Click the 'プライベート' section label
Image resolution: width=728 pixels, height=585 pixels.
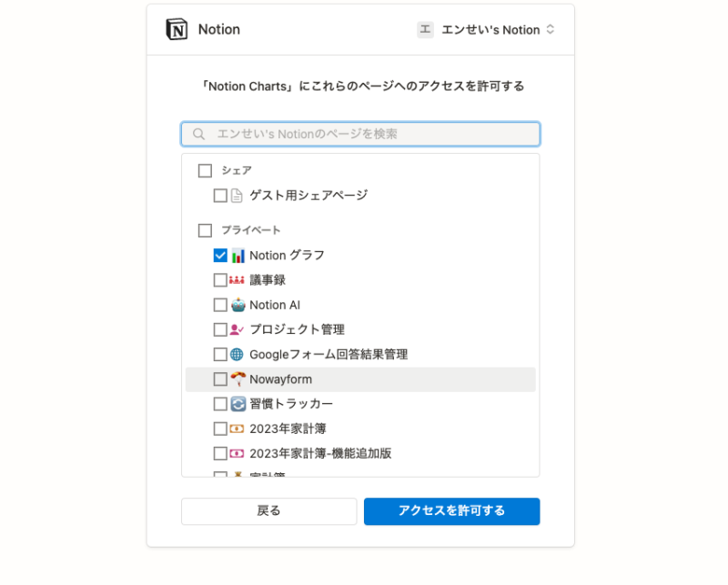point(251,230)
